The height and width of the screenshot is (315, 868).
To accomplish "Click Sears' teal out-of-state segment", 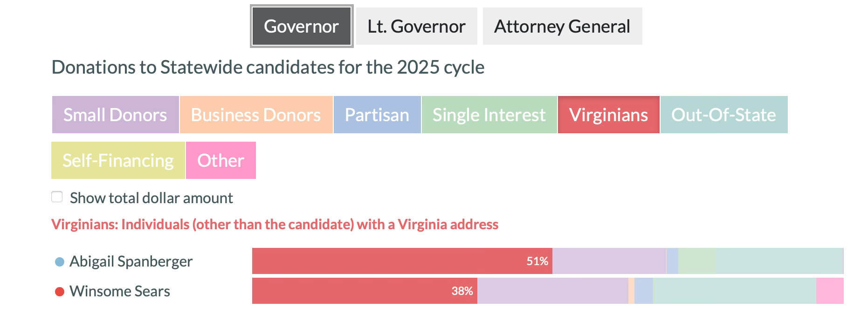I will coord(734,291).
